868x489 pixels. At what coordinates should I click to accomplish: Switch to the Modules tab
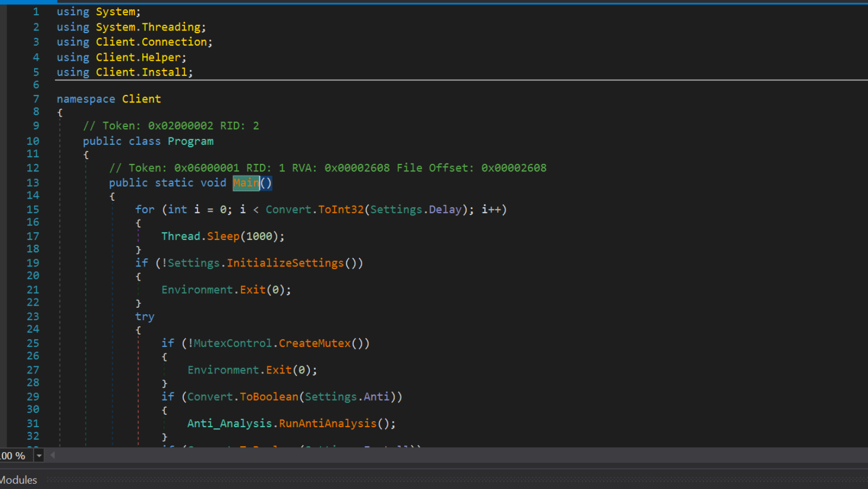(x=18, y=480)
